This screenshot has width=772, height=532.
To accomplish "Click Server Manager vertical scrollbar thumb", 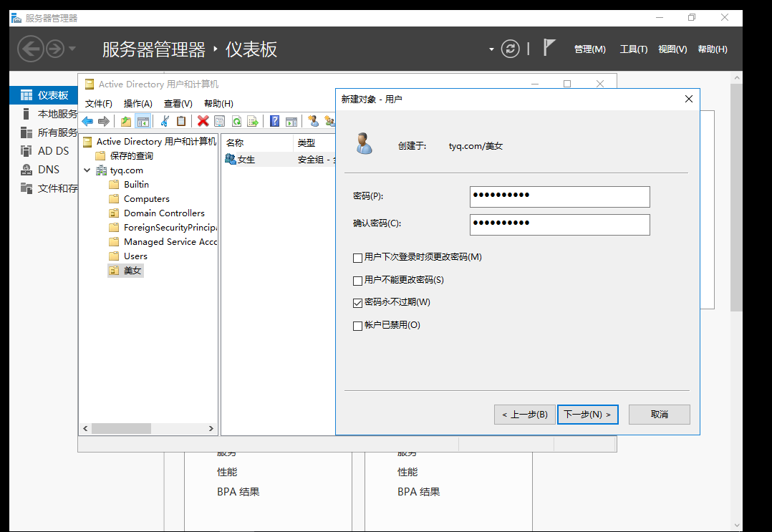I will pyautogui.click(x=736, y=197).
